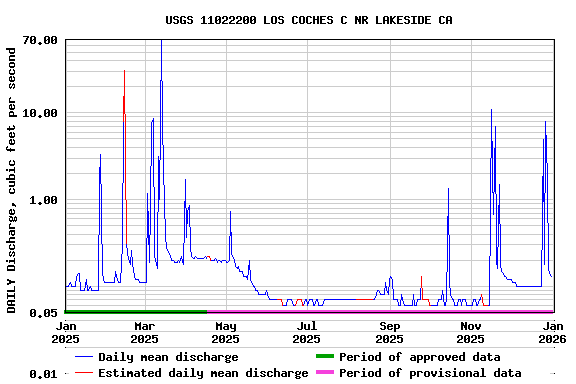The width and height of the screenshot is (576, 384).
Task: Click the Estimated daily mean discharge legend text
Action: coord(203,373)
